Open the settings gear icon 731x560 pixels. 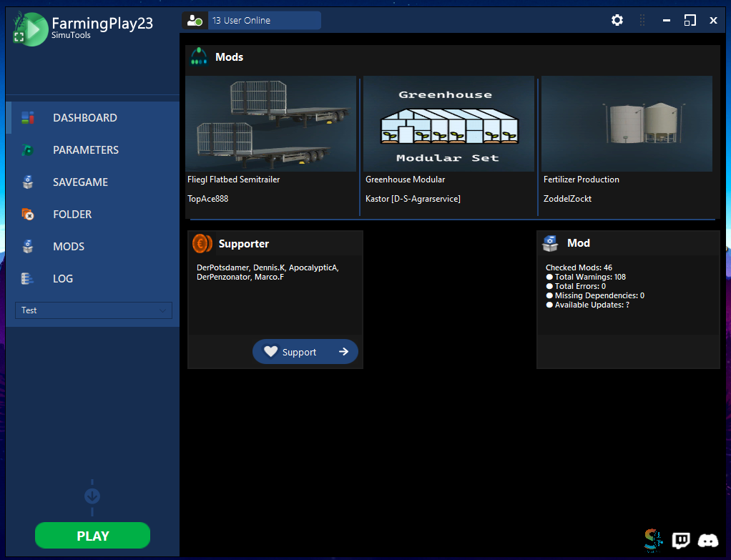tap(617, 21)
